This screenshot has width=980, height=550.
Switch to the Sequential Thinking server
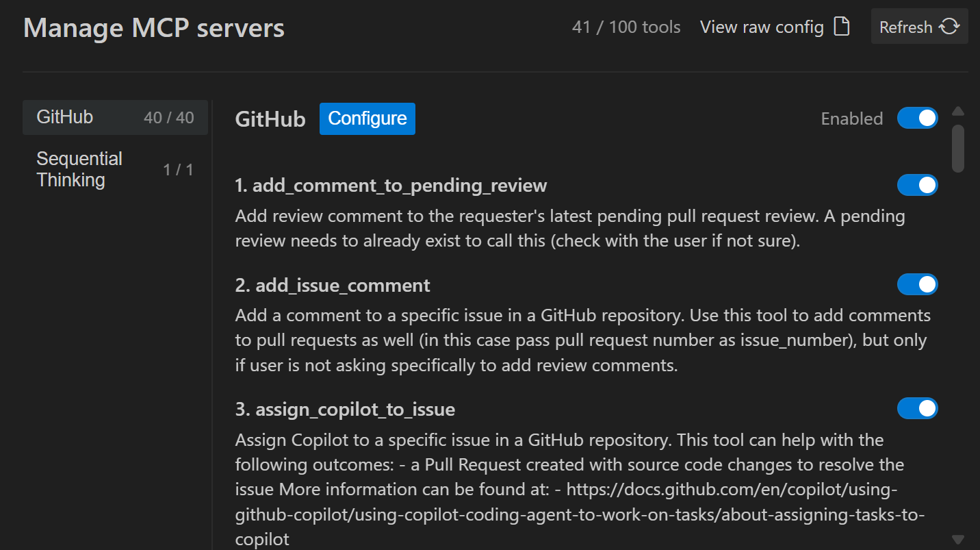click(79, 169)
